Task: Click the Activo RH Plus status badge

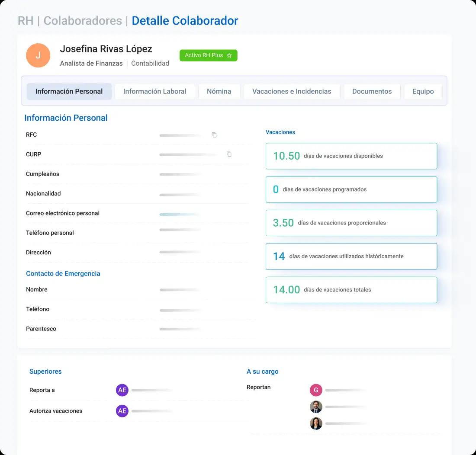Action: pos(208,55)
